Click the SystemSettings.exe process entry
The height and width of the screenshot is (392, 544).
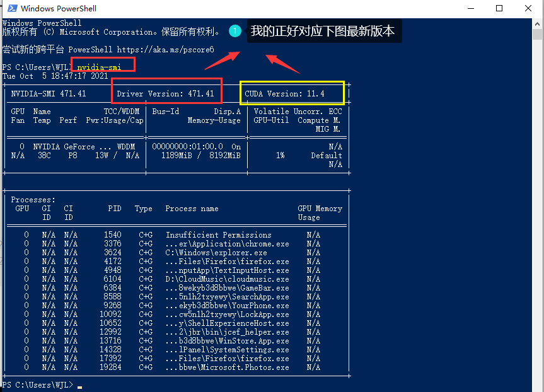pyautogui.click(x=228, y=350)
